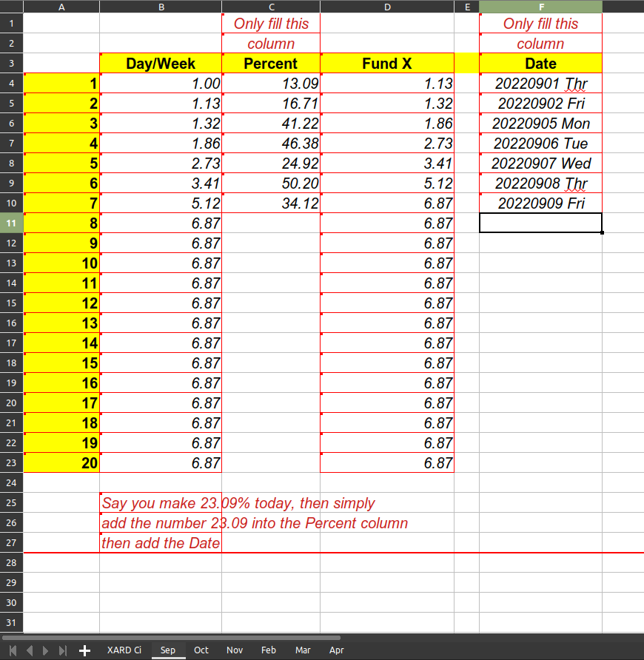
Task: Select Fund X value 2.73
Action: pyautogui.click(x=387, y=143)
